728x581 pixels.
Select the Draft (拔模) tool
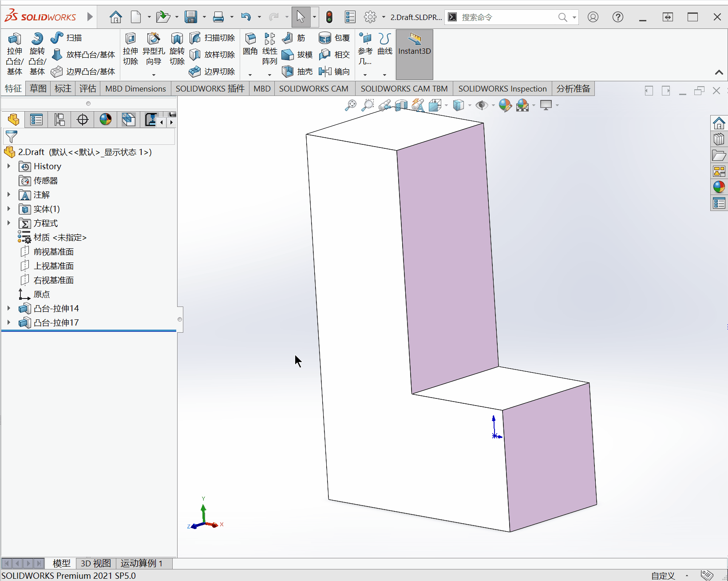point(297,55)
